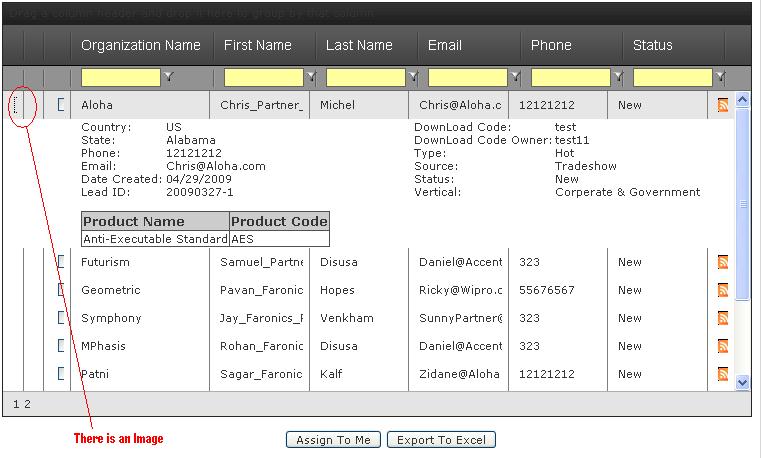Focus the Email filter field
The height and width of the screenshot is (458, 761).
[x=468, y=78]
